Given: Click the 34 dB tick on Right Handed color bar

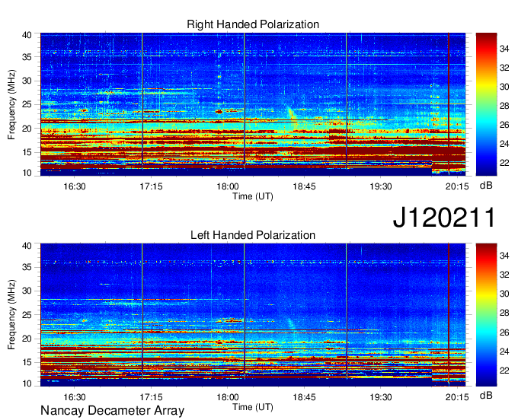Looking at the screenshot, I should pyautogui.click(x=504, y=49).
